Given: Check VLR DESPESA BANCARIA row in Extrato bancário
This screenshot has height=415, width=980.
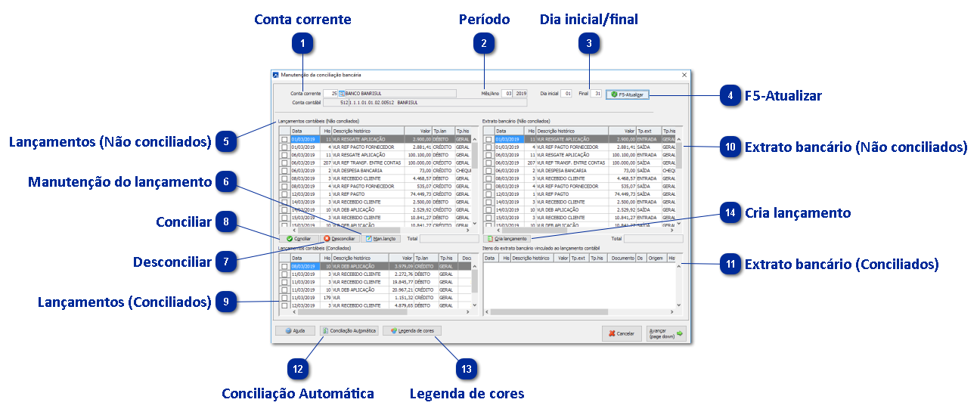Looking at the screenshot, I should [x=488, y=171].
